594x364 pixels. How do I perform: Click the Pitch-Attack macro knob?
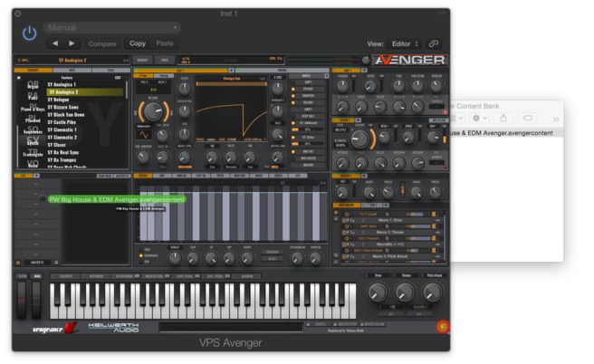pyautogui.click(x=431, y=291)
